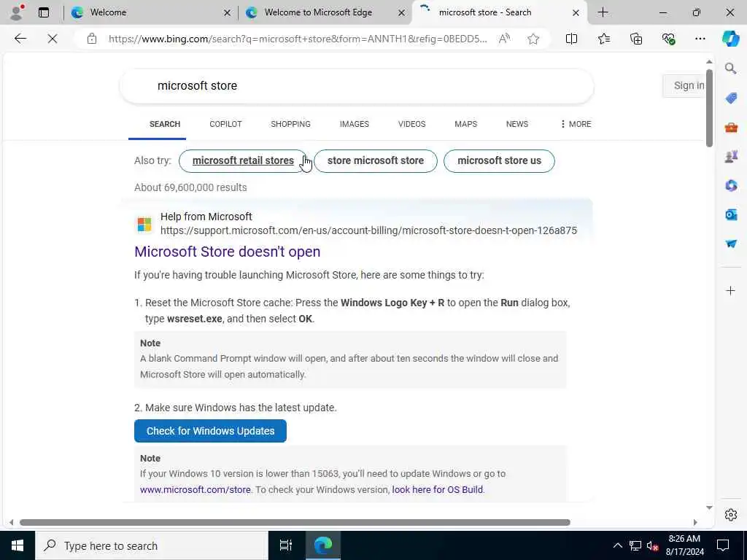Viewport: 747px width, 560px height.
Task: Stop loading the page
Action: [x=53, y=39]
